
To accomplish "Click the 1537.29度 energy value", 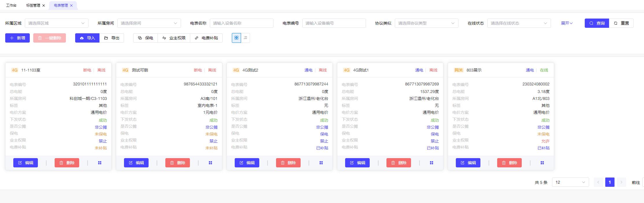I will [430, 92].
